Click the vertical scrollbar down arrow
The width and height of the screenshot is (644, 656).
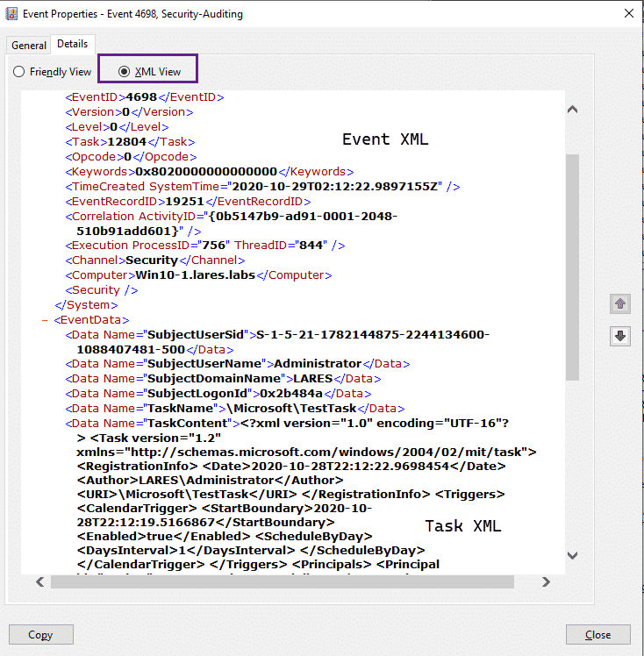[572, 555]
